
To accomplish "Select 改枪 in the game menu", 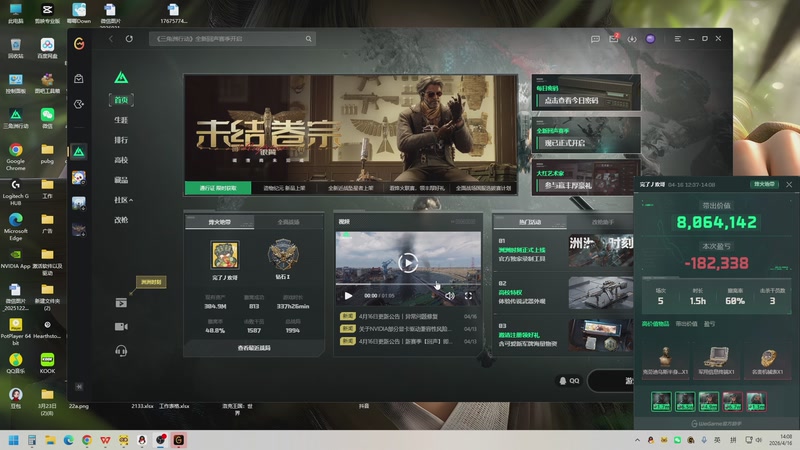I will click(x=121, y=220).
